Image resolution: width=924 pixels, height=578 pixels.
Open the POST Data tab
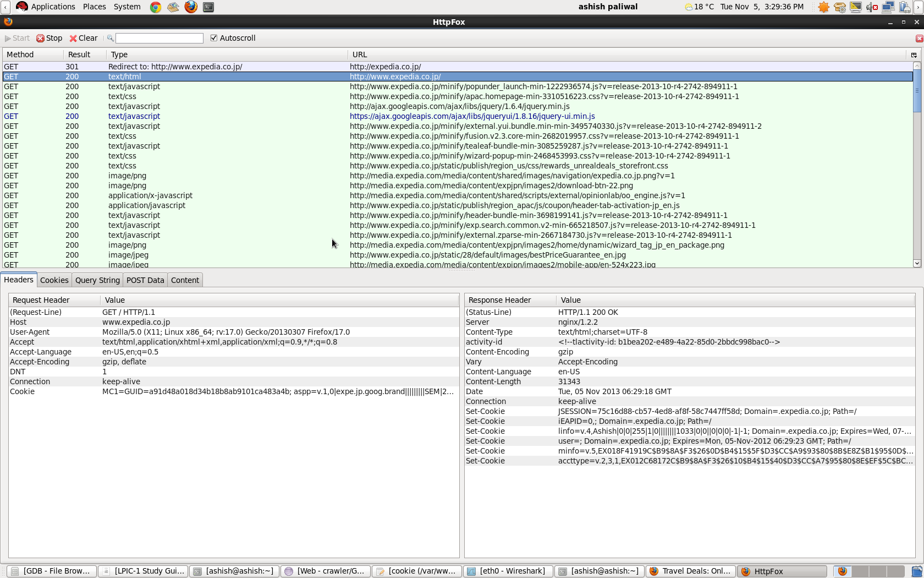click(x=145, y=280)
